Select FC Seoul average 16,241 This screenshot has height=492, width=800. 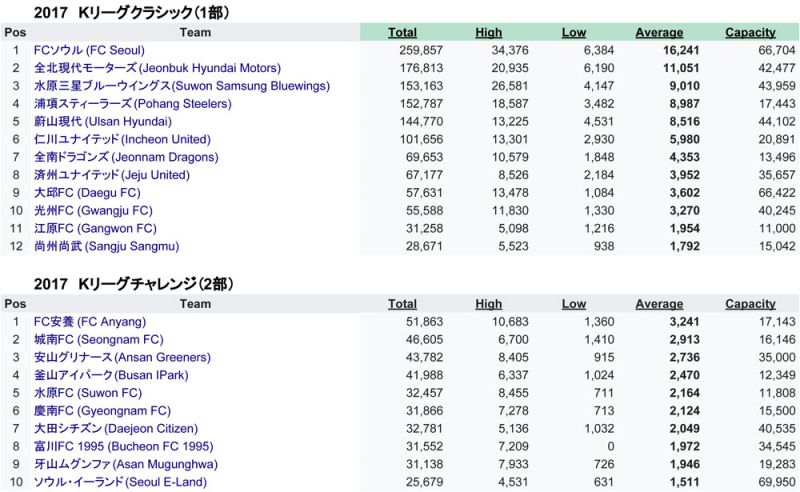coord(681,50)
